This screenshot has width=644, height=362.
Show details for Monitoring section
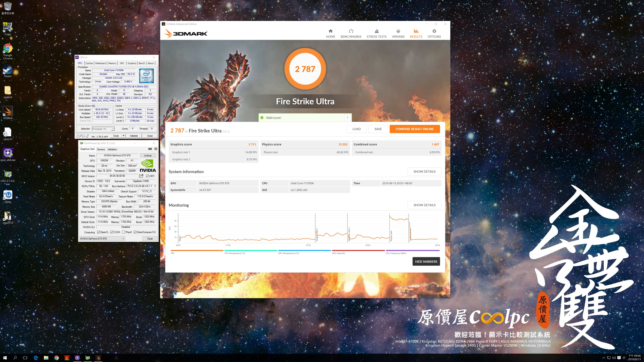click(x=424, y=205)
